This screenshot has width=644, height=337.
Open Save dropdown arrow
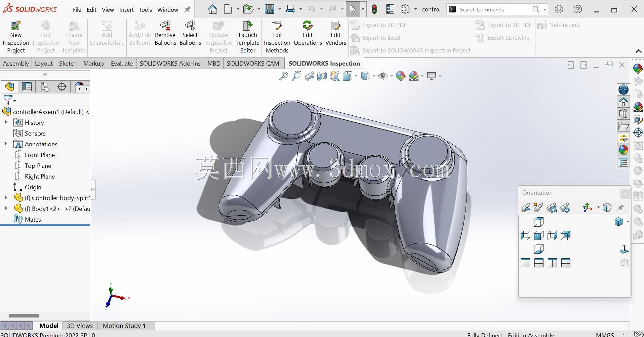pos(280,9)
